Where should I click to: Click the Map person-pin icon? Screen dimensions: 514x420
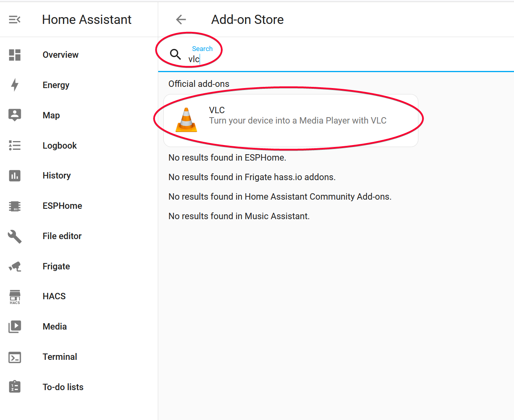pos(15,115)
